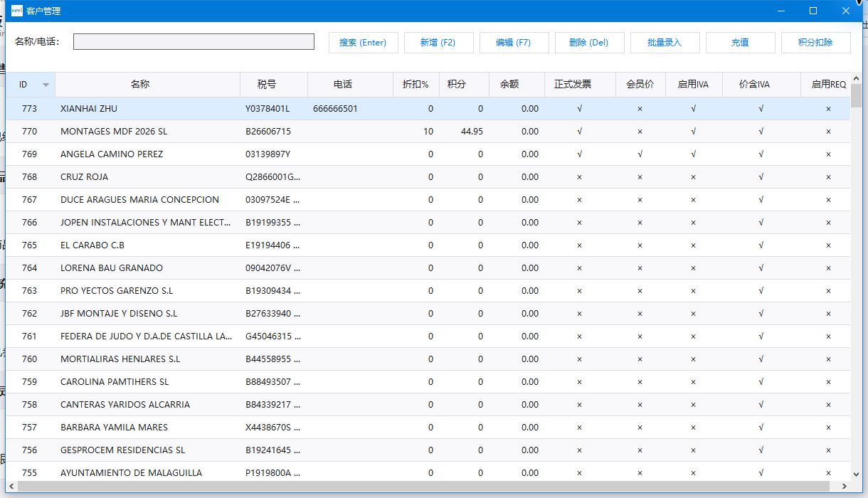Open 批量录入 batch entry
The height and width of the screenshot is (498, 868).
[665, 43]
